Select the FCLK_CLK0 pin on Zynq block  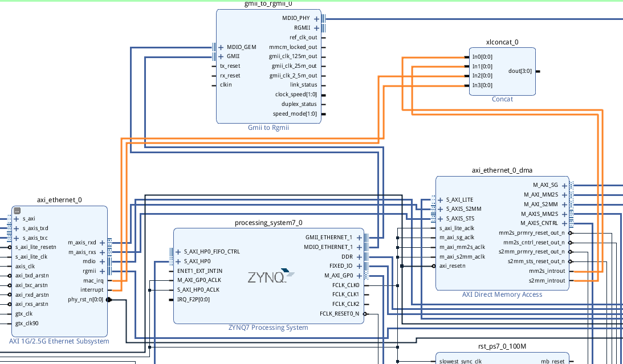tap(345, 285)
